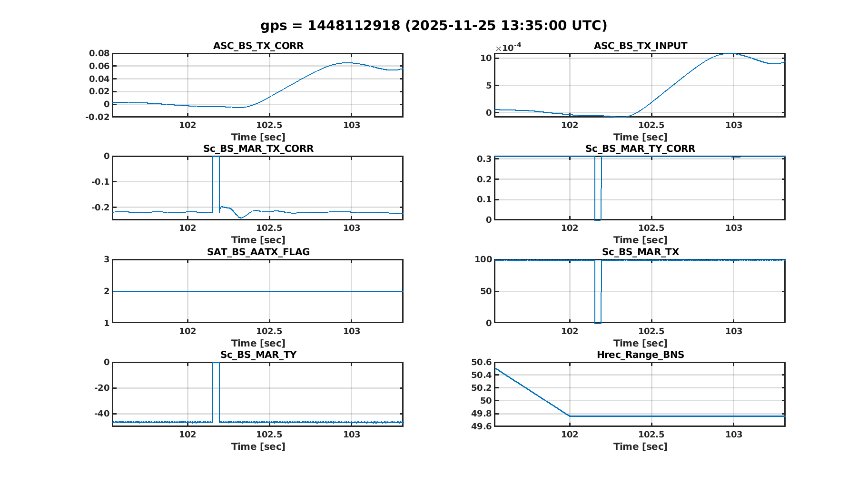Click the 0.08 y-axis tick on ASC_BS_TX_CORR
The height and width of the screenshot is (485, 868).
tap(99, 53)
